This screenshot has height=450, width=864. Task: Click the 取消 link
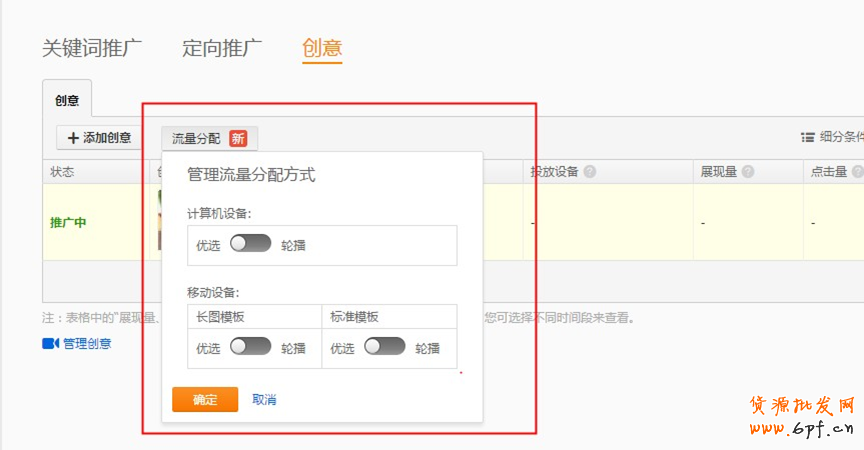pos(264,400)
